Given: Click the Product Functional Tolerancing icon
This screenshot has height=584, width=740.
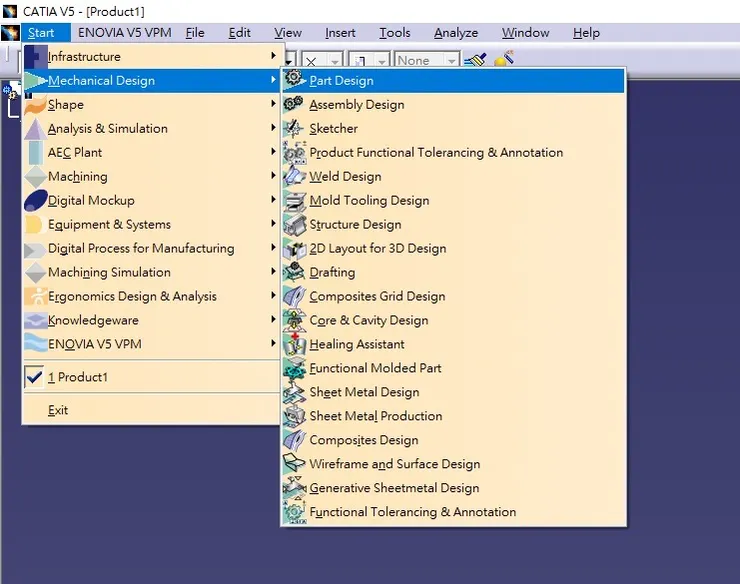Looking at the screenshot, I should 294,152.
